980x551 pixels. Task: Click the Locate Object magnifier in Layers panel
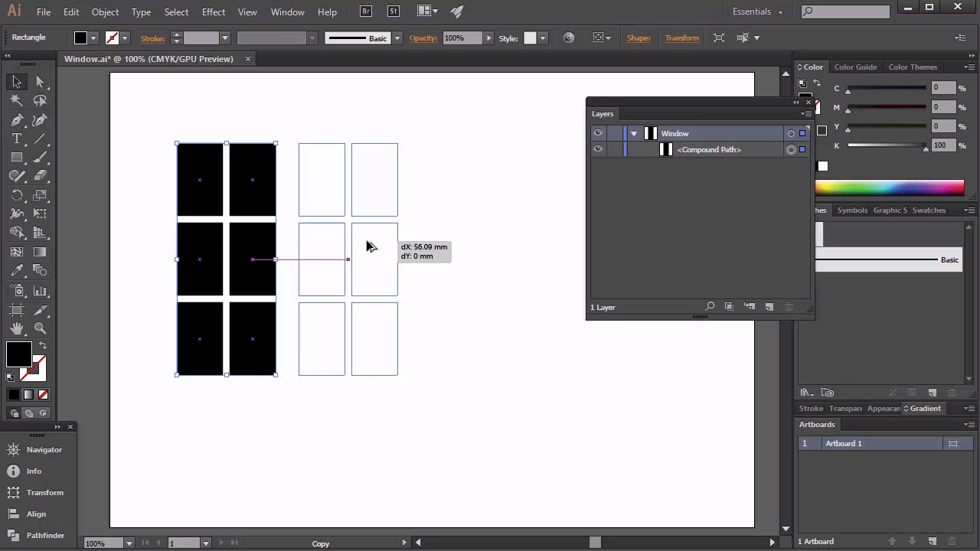click(x=710, y=307)
